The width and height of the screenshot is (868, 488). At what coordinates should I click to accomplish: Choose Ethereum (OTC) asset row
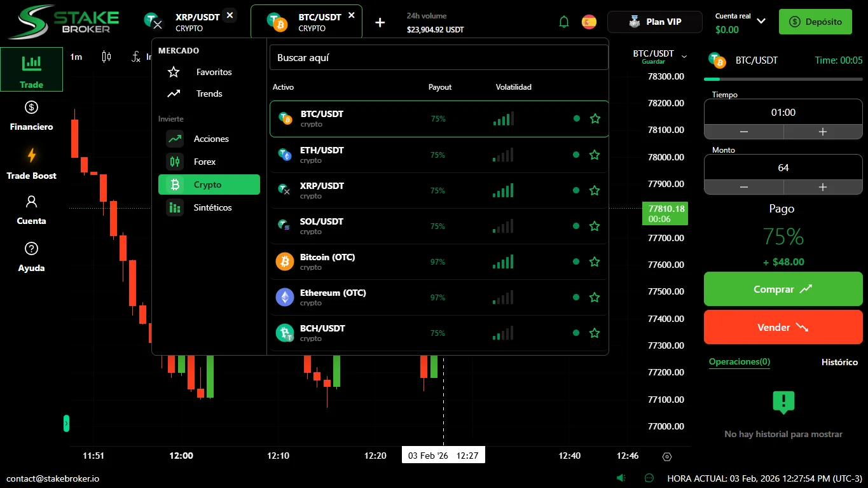pos(439,297)
